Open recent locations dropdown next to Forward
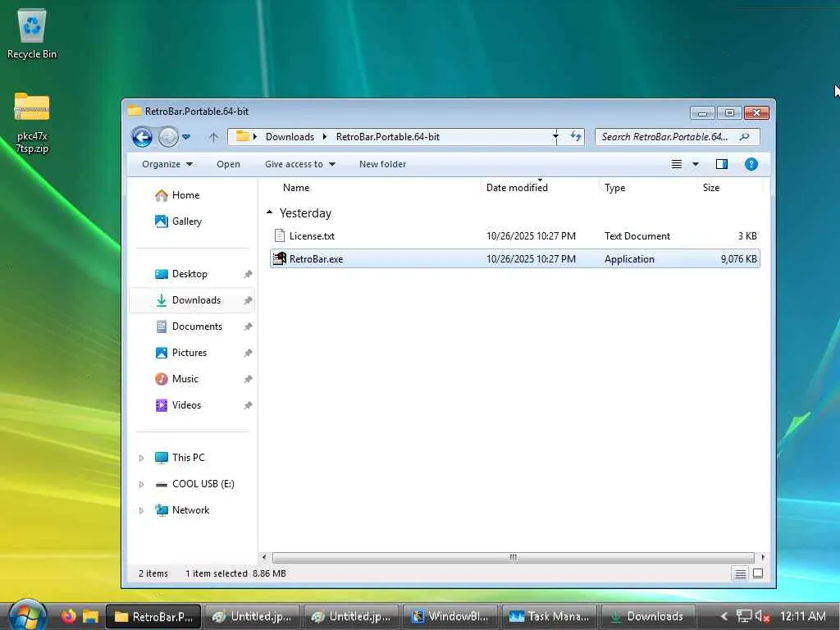This screenshot has height=630, width=840. tap(186, 137)
